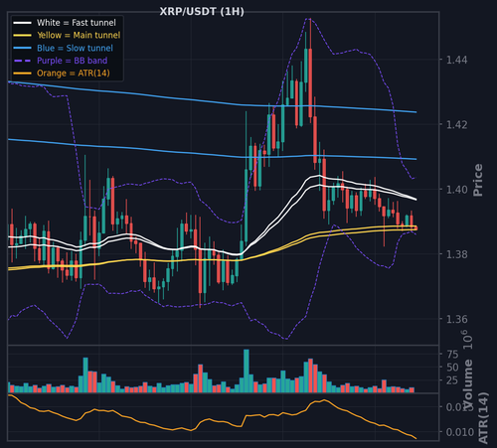The width and height of the screenshot is (497, 448).
Task: Click the XRP/USDT (1H) chart title
Action: [x=202, y=12]
